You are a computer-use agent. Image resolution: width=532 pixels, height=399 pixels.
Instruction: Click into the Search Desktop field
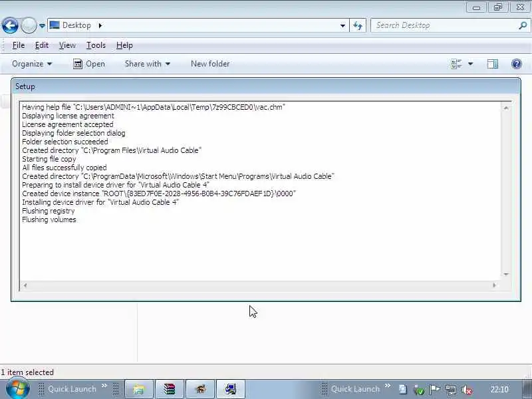pyautogui.click(x=444, y=25)
